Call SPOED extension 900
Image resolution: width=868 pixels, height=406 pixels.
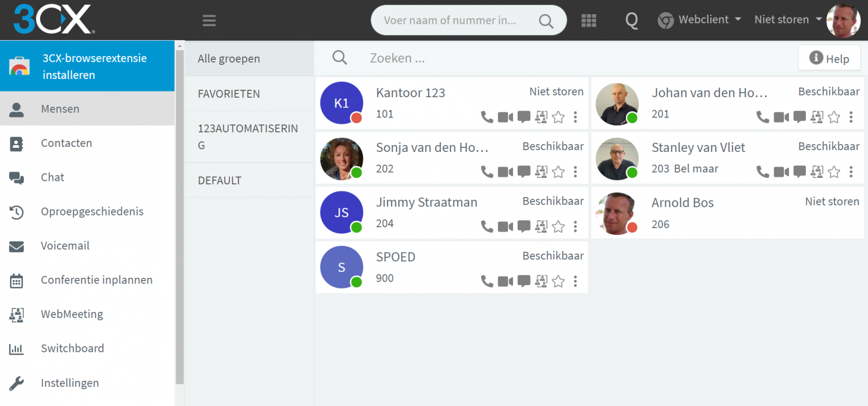pos(487,281)
